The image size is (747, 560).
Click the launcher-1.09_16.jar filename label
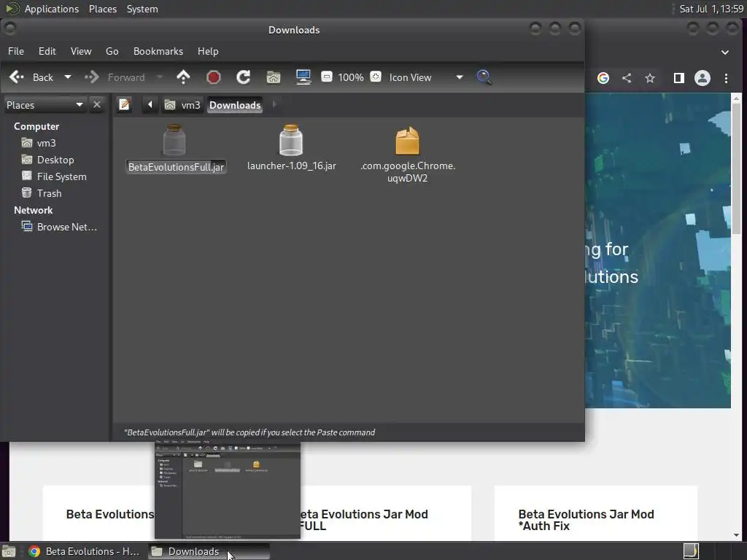click(292, 166)
